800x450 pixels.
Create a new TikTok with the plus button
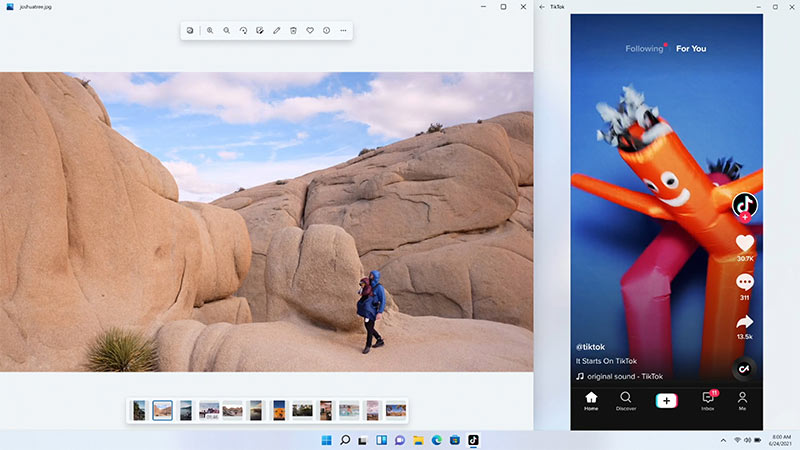pos(666,401)
